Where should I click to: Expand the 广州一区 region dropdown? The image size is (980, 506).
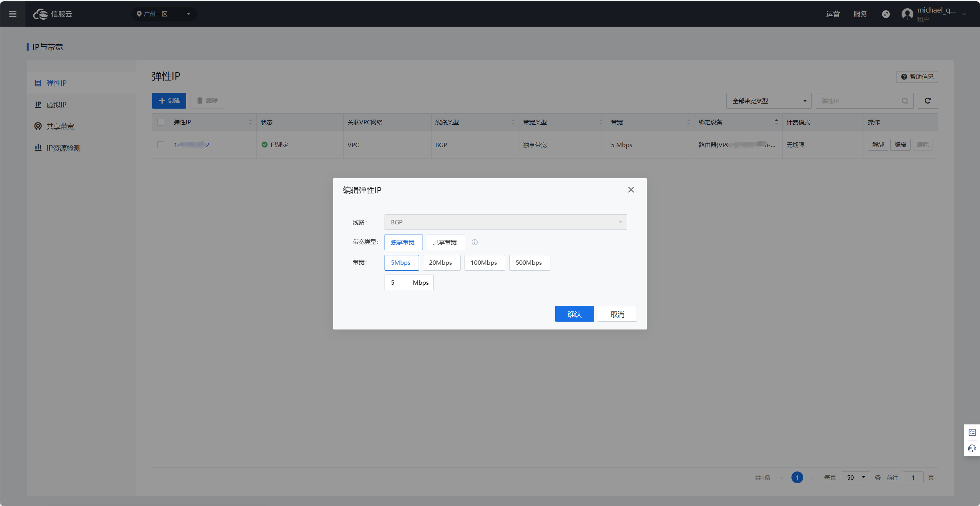coord(164,14)
